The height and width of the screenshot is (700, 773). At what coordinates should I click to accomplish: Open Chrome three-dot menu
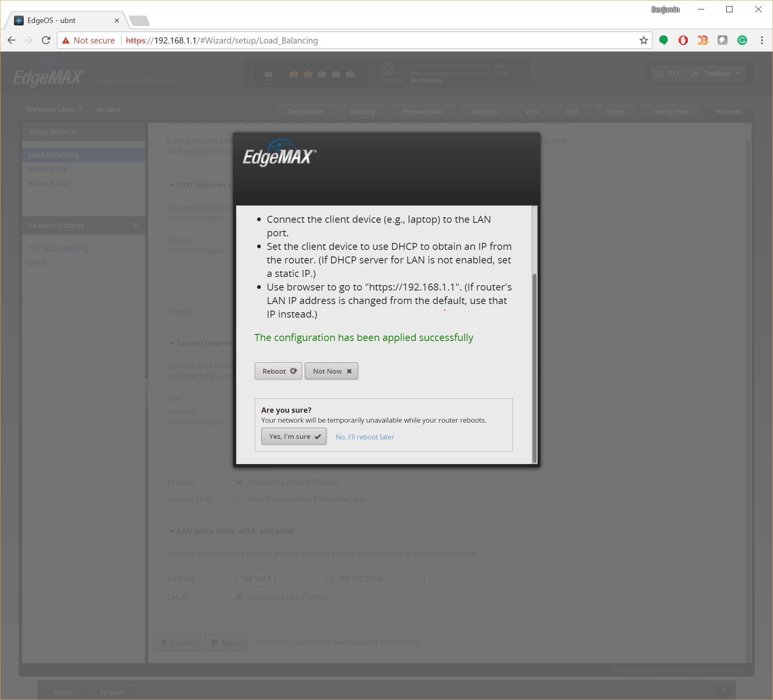click(x=762, y=40)
